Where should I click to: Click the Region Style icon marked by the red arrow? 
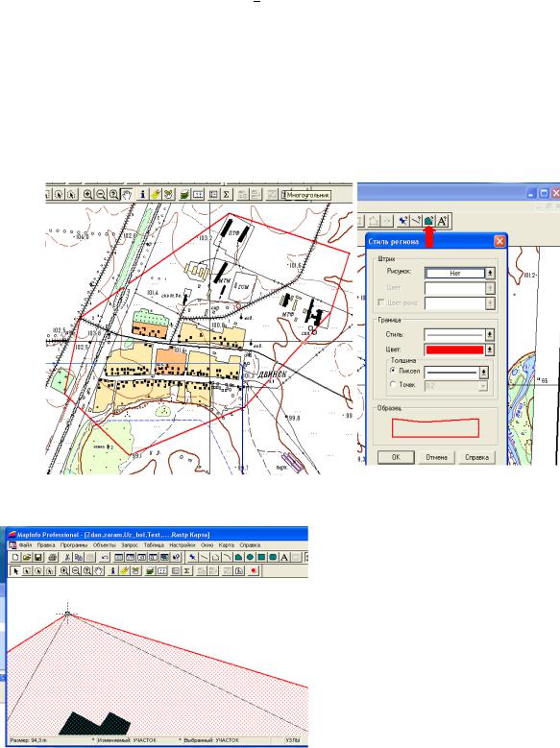pyautogui.click(x=428, y=221)
